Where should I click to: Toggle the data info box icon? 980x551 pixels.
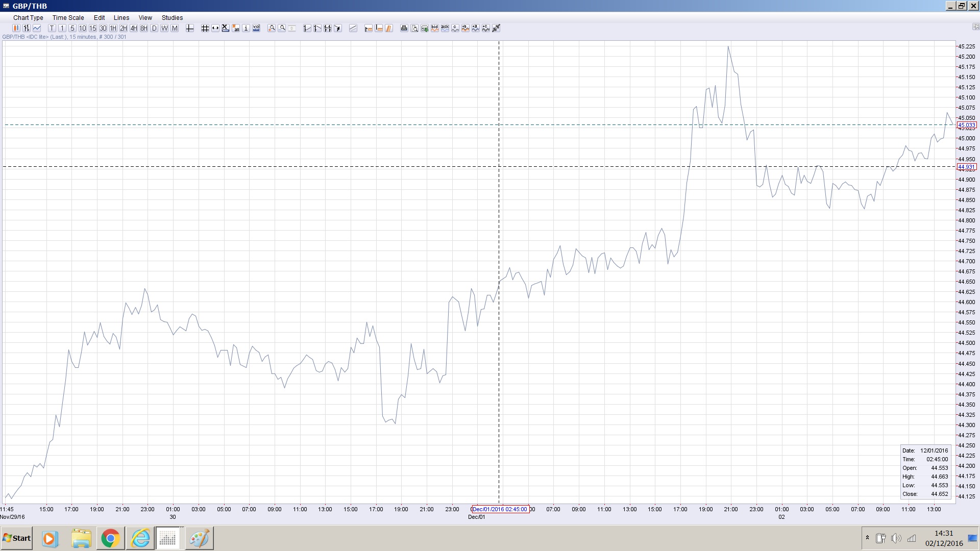point(246,28)
